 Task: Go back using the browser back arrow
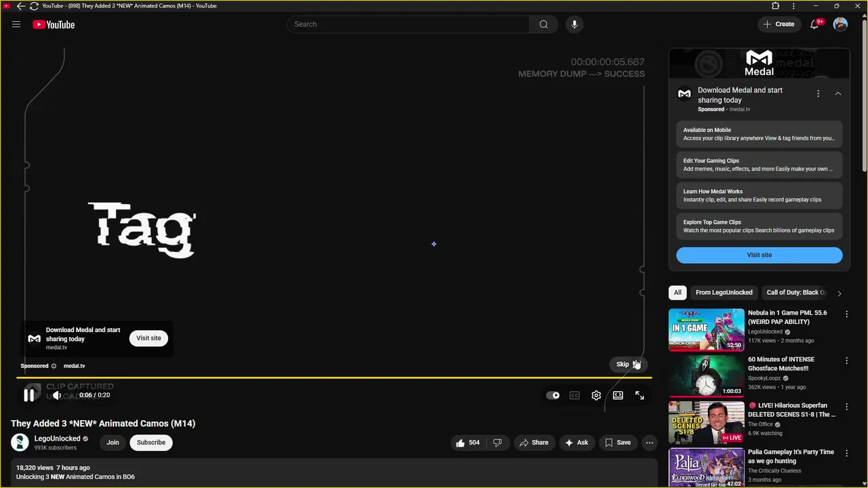coord(20,6)
